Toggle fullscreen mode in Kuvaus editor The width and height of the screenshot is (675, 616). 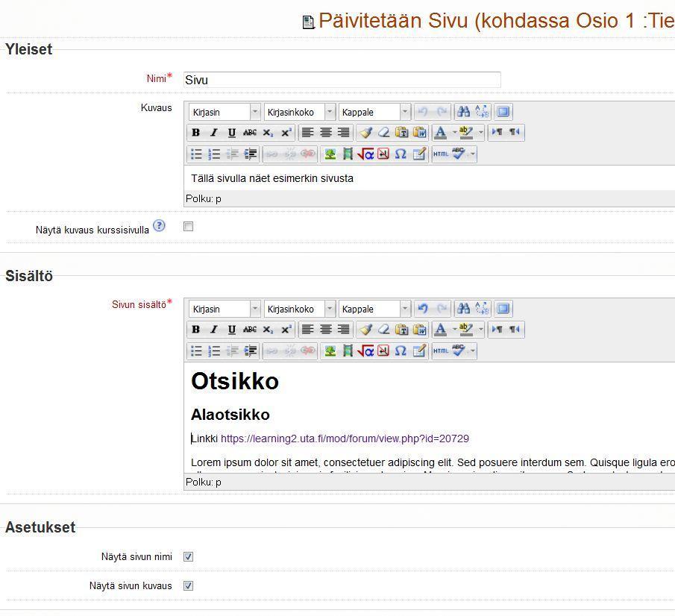click(503, 112)
